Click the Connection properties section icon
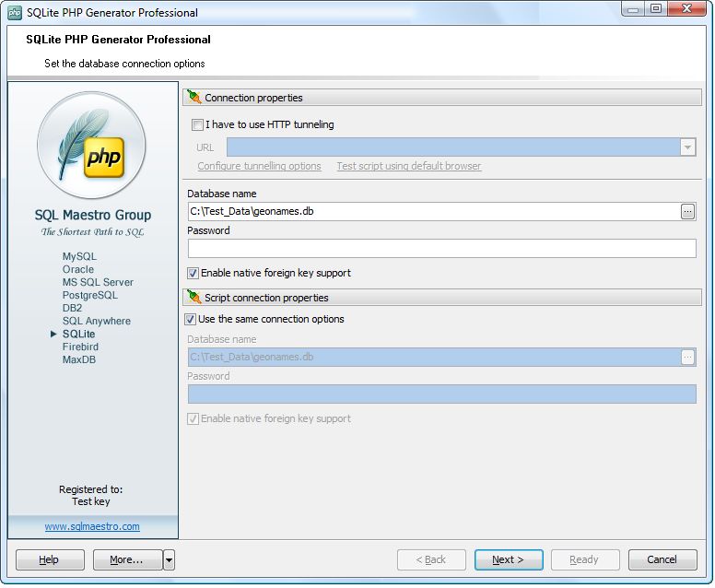The height and width of the screenshot is (588, 715). 194,97
